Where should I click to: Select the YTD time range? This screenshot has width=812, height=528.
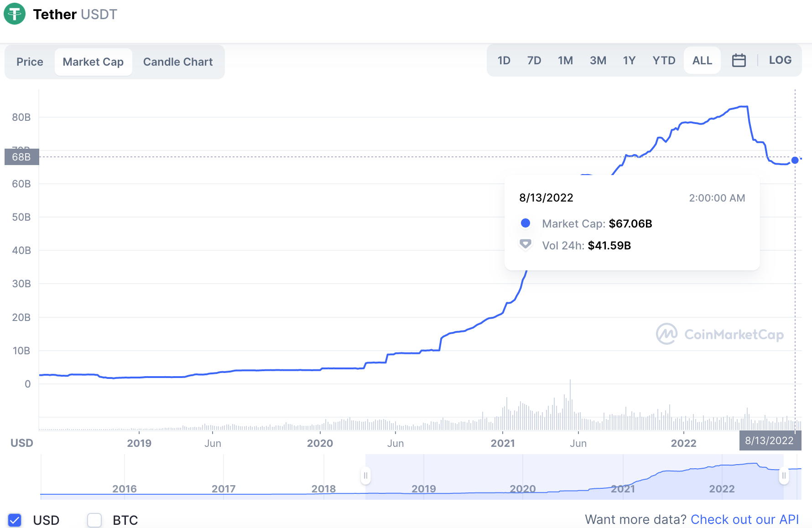click(x=664, y=60)
